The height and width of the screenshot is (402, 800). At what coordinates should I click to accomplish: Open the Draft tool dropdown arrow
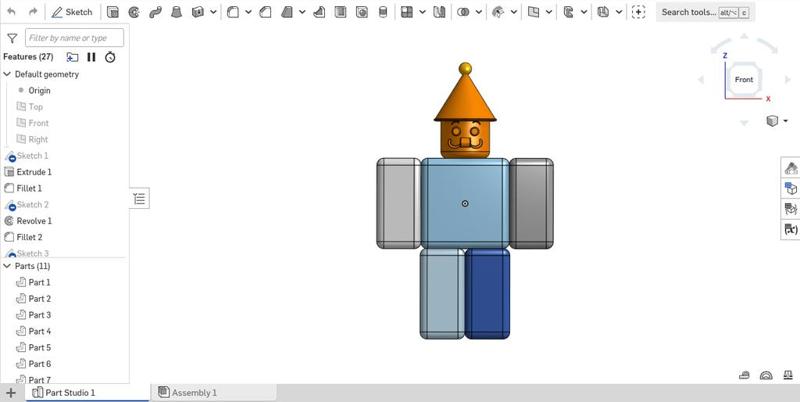302,12
